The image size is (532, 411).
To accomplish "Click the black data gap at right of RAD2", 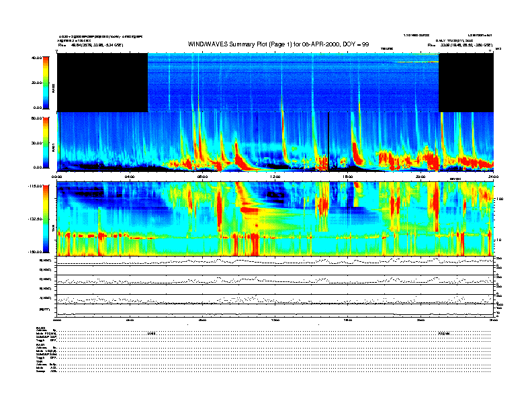I will coord(466,83).
